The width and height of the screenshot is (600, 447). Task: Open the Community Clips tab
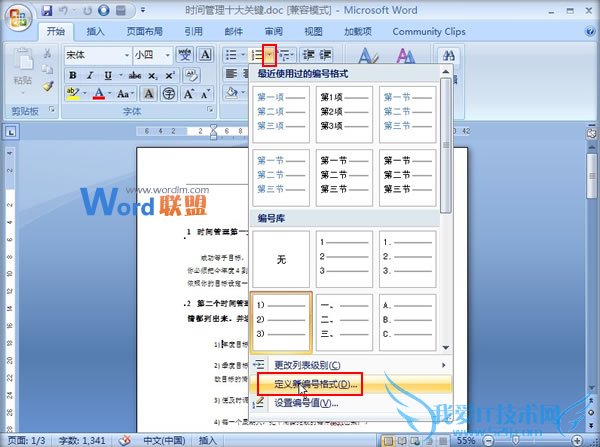pos(429,31)
